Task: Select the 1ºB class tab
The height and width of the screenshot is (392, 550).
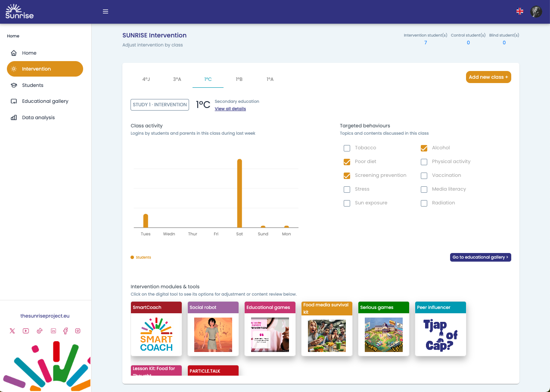Action: [x=239, y=79]
